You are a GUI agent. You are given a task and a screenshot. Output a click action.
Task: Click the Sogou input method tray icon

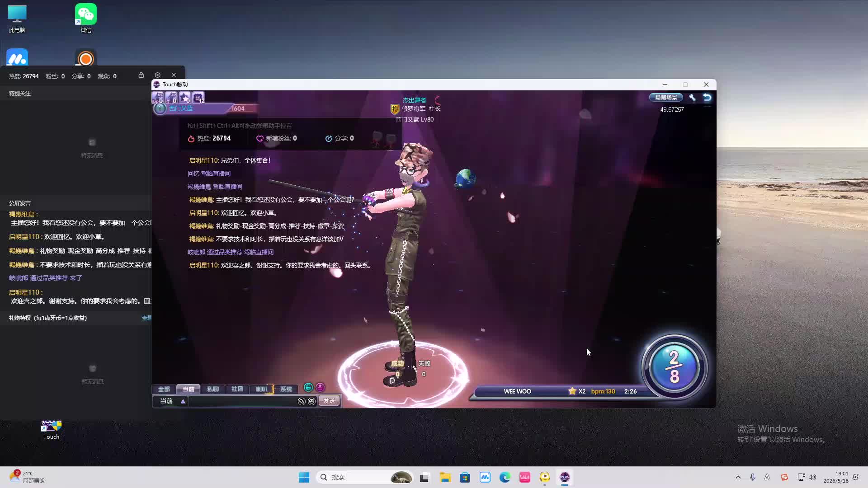pyautogui.click(x=784, y=477)
